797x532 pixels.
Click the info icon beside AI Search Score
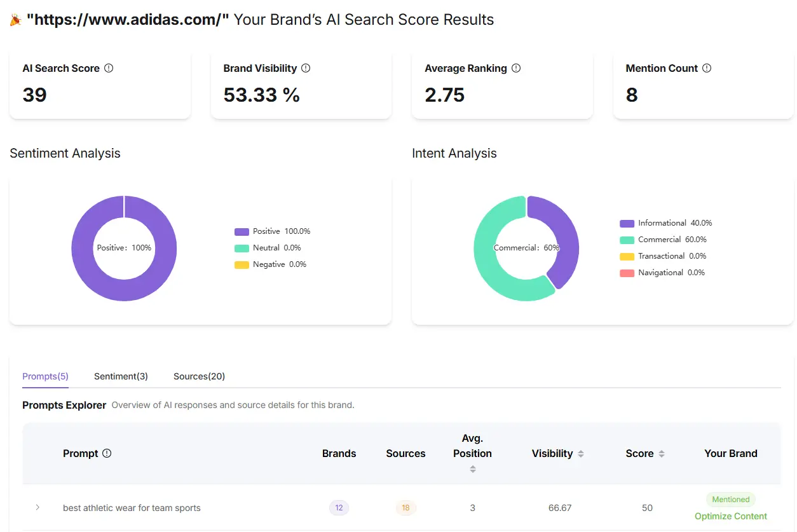tap(109, 68)
